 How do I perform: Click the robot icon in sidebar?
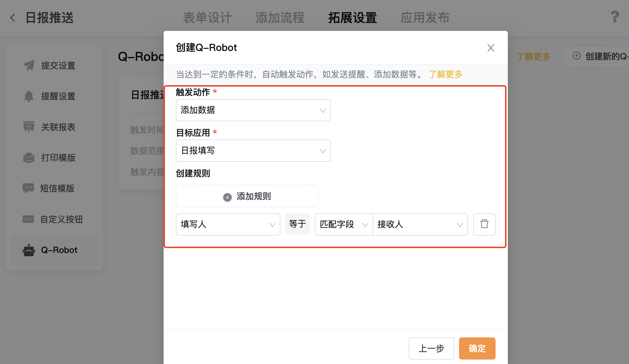tap(29, 250)
